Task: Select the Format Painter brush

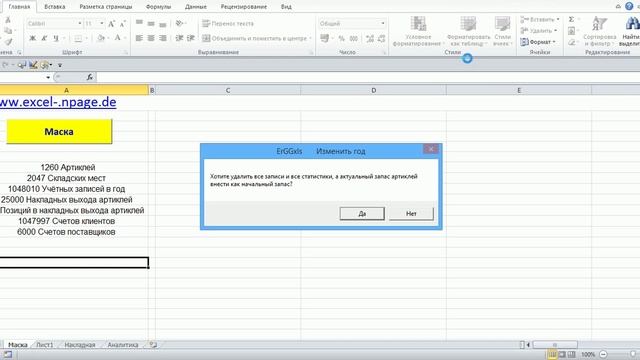Action: [8, 42]
